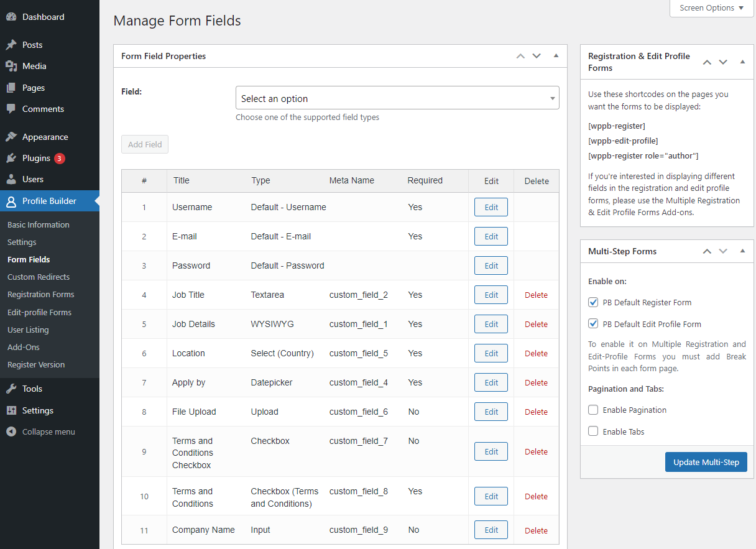Click the Dashboard gauge icon
Viewport: 756px width, 549px height.
pos(11,17)
